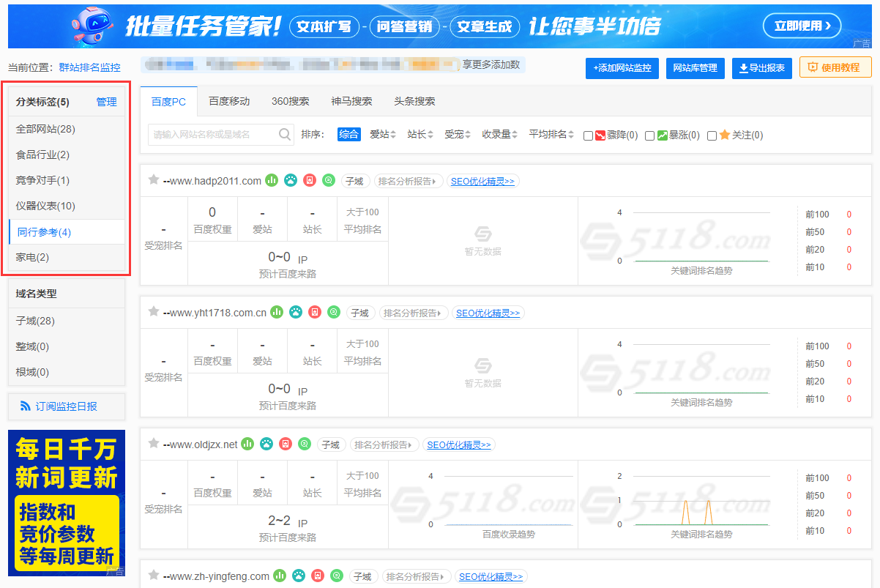Switch to the 百度PC tab
The width and height of the screenshot is (880, 588).
pyautogui.click(x=168, y=102)
